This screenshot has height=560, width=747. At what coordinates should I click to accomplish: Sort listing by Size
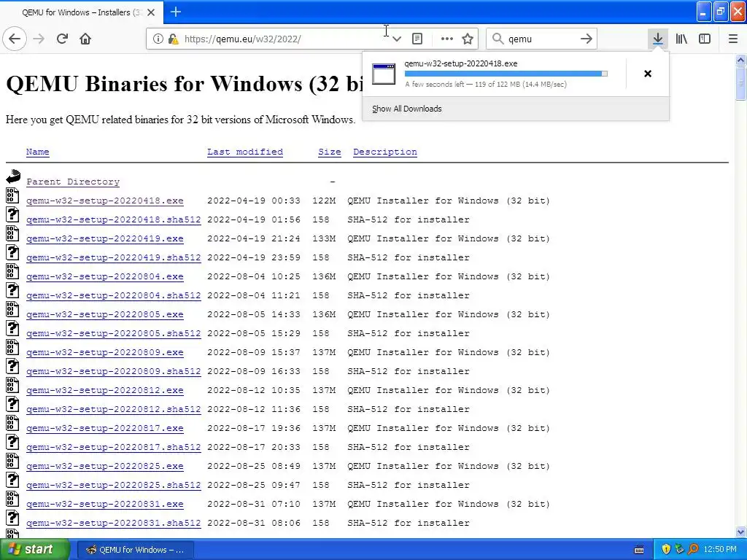click(x=330, y=152)
